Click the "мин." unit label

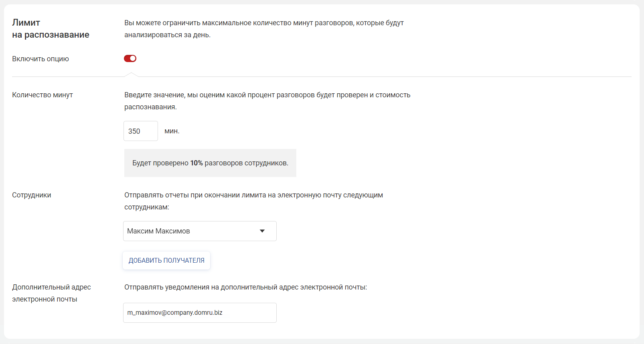tap(172, 131)
